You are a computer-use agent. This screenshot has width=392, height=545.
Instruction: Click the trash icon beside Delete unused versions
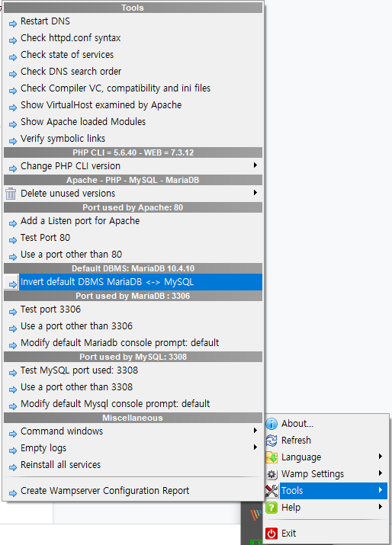click(11, 194)
